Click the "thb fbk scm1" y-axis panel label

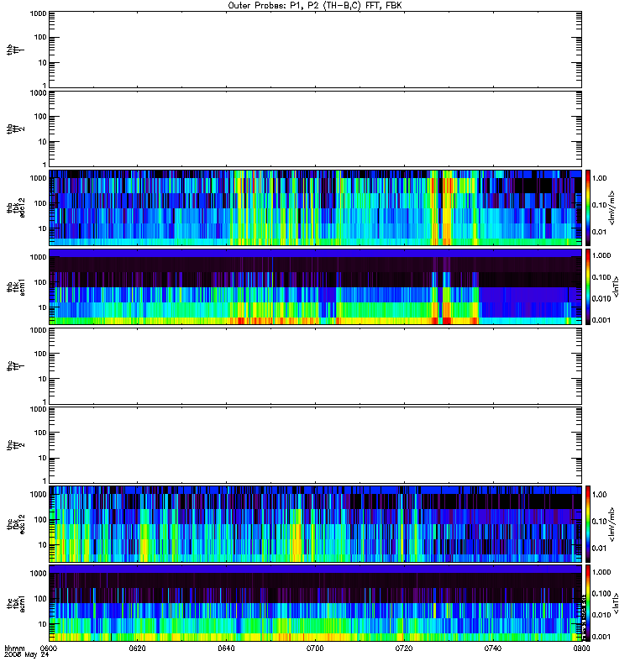[15, 286]
